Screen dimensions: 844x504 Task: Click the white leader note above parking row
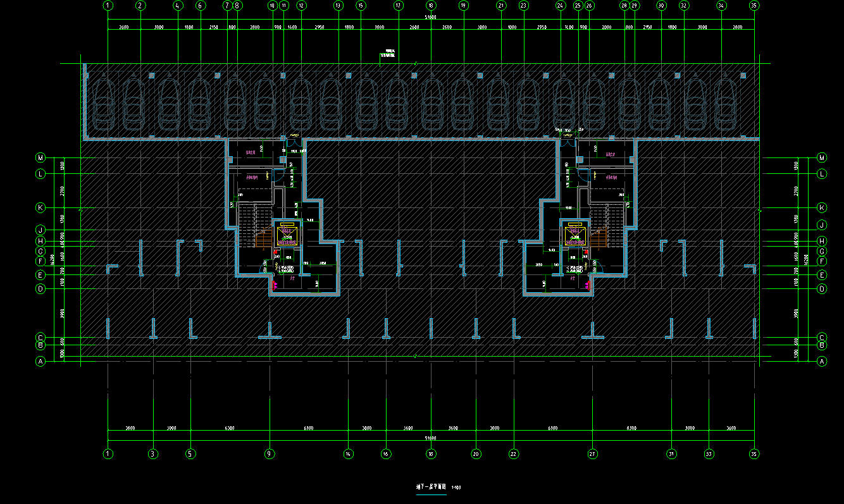388,55
